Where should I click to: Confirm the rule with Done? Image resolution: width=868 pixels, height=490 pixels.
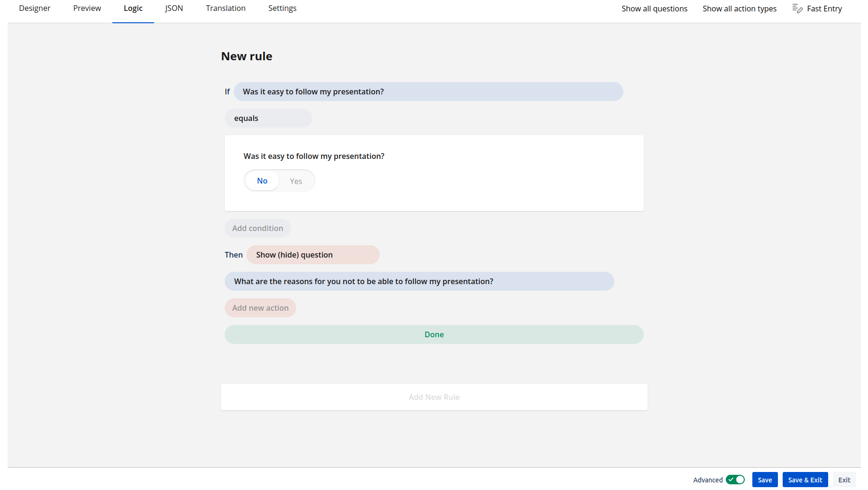[x=434, y=334]
